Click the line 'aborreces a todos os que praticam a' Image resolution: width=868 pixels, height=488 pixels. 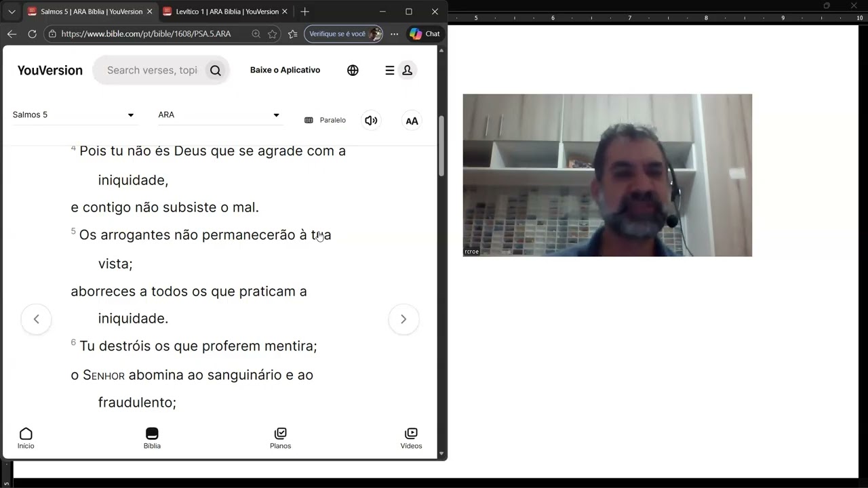click(189, 291)
